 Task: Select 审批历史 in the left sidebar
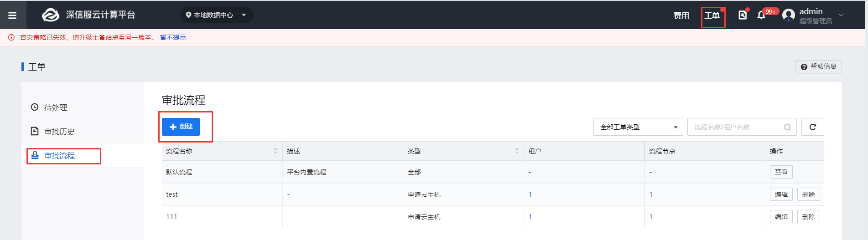(59, 132)
